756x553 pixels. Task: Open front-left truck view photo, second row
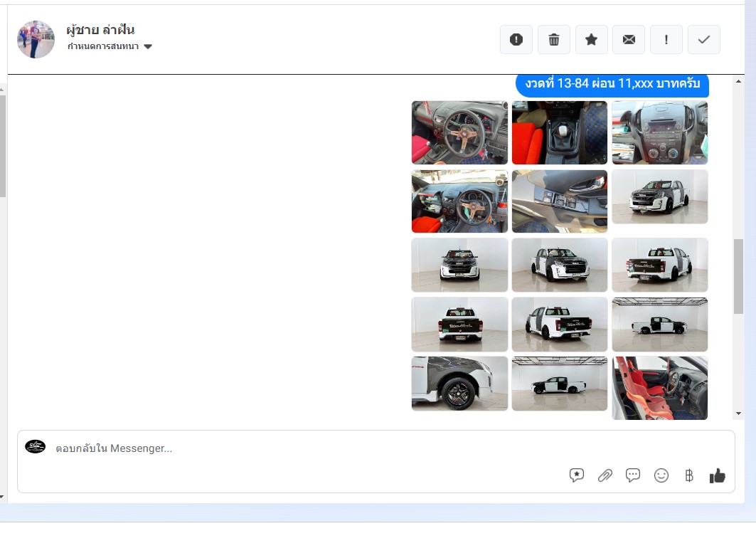pos(660,197)
